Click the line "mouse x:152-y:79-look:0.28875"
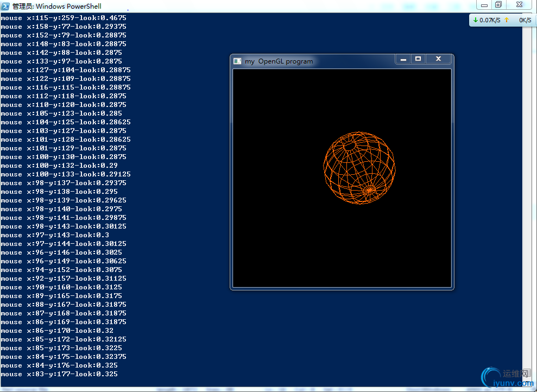The height and width of the screenshot is (392, 537). point(64,35)
